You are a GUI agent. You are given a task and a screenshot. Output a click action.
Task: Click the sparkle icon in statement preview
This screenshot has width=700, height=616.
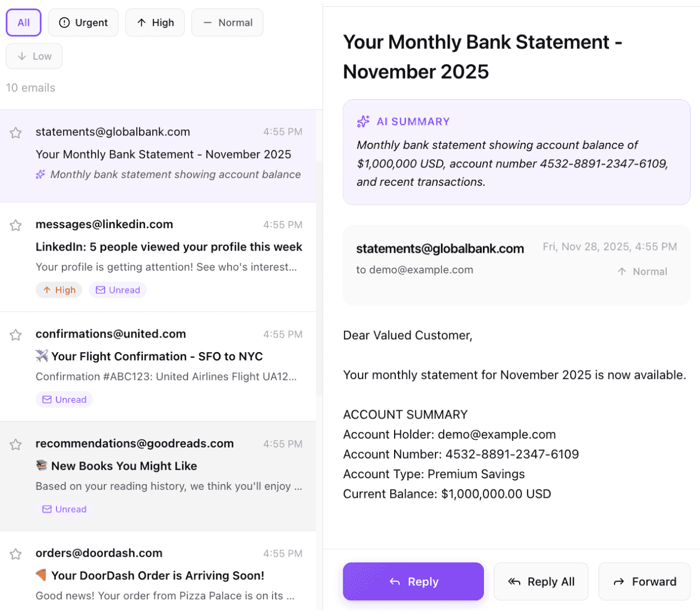41,175
